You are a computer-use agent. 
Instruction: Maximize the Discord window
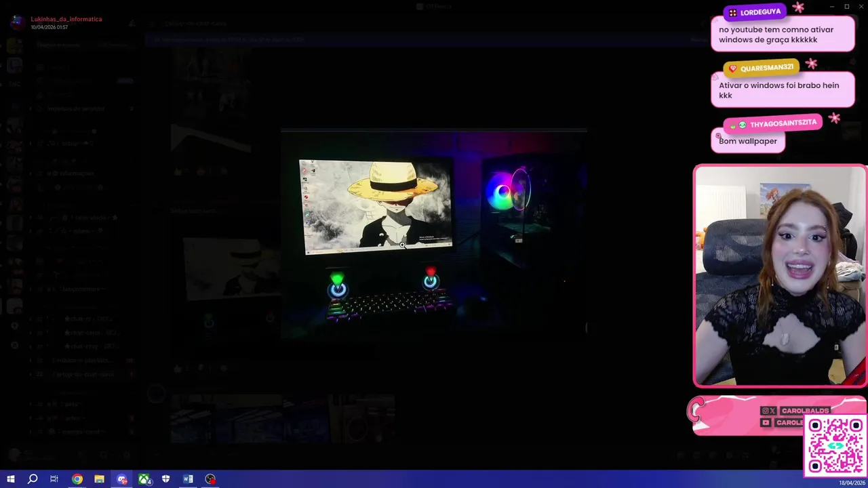click(x=846, y=7)
